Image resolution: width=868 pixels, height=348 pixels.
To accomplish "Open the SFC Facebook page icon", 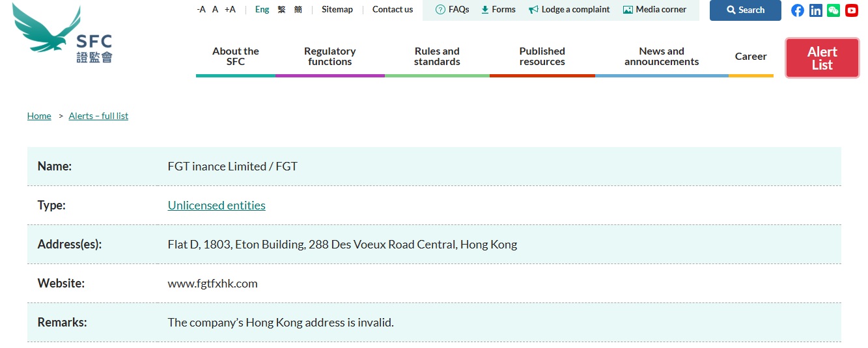I will click(797, 10).
